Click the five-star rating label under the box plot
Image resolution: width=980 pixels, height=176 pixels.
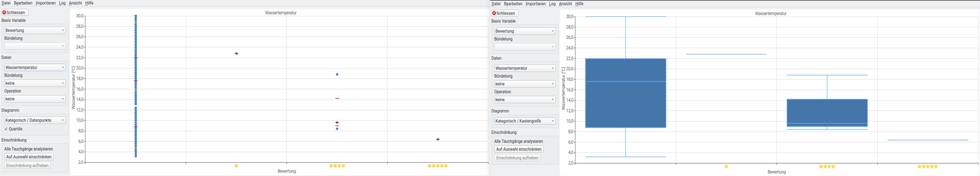[x=927, y=167]
